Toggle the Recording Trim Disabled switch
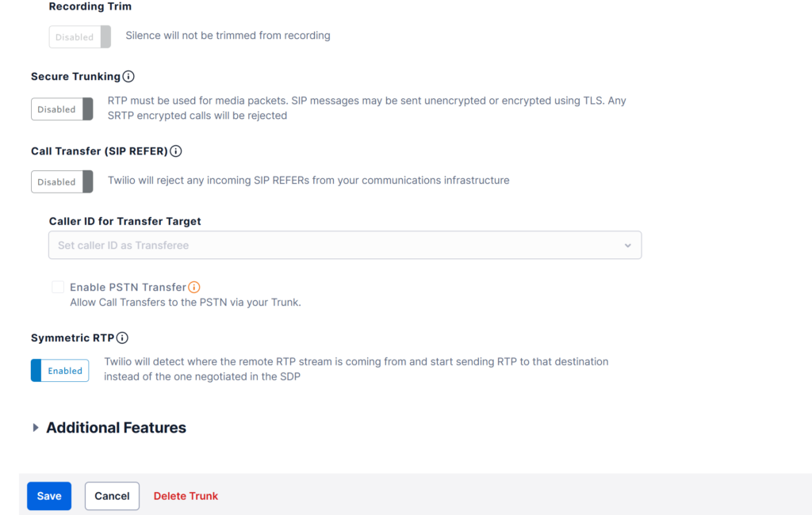Screen dimensions: 812x515 80,36
